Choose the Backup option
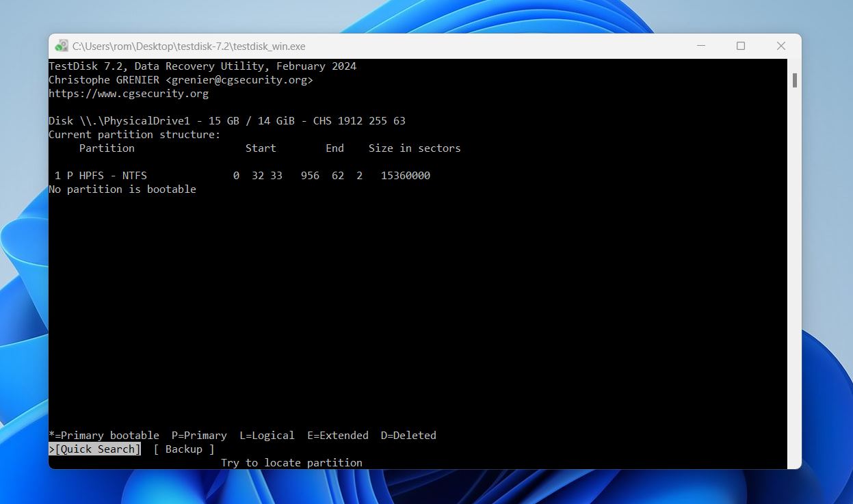 tap(183, 449)
